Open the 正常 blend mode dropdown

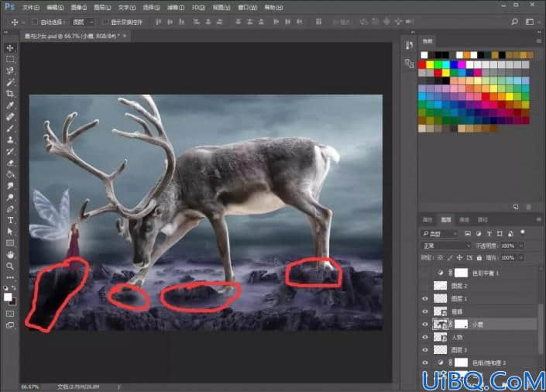[x=446, y=246]
